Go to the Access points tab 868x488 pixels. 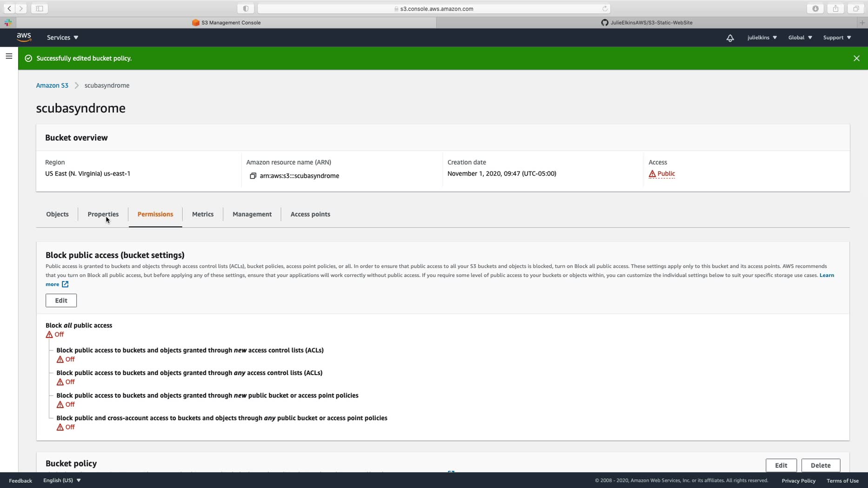click(x=310, y=214)
